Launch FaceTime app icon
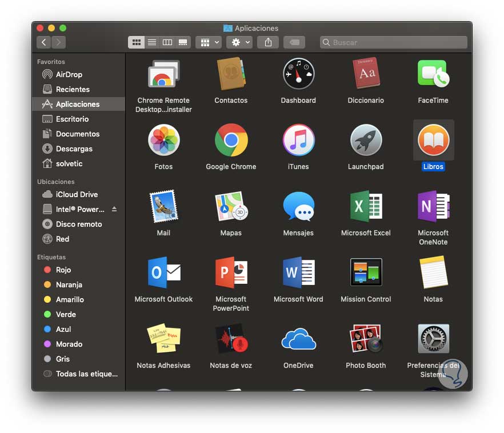Viewport: 504px width, 433px height. click(x=433, y=74)
